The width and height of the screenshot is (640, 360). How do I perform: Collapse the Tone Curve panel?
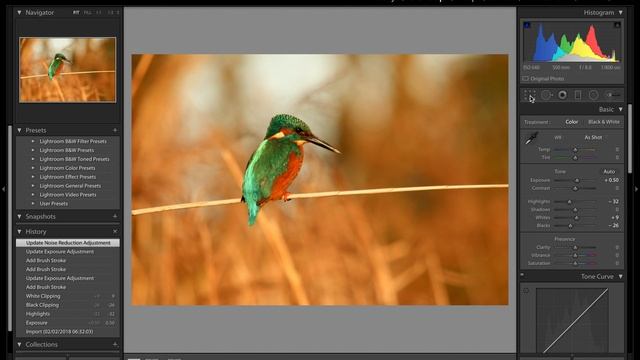pyautogui.click(x=620, y=277)
